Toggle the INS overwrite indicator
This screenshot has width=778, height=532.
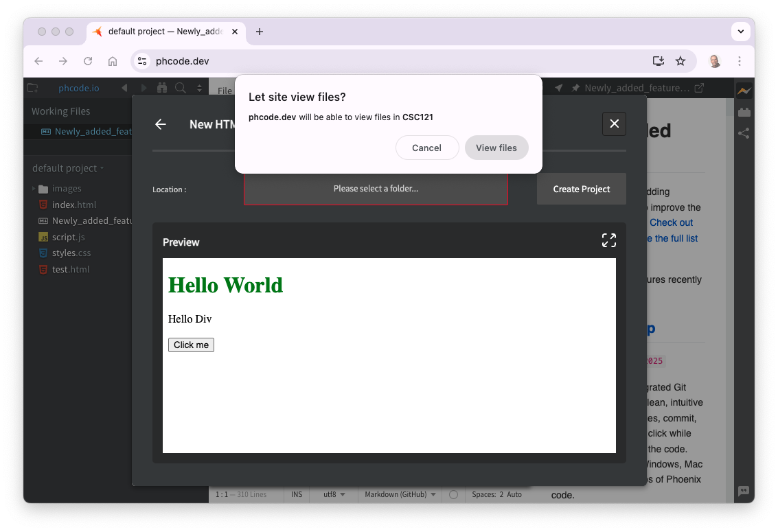click(297, 494)
